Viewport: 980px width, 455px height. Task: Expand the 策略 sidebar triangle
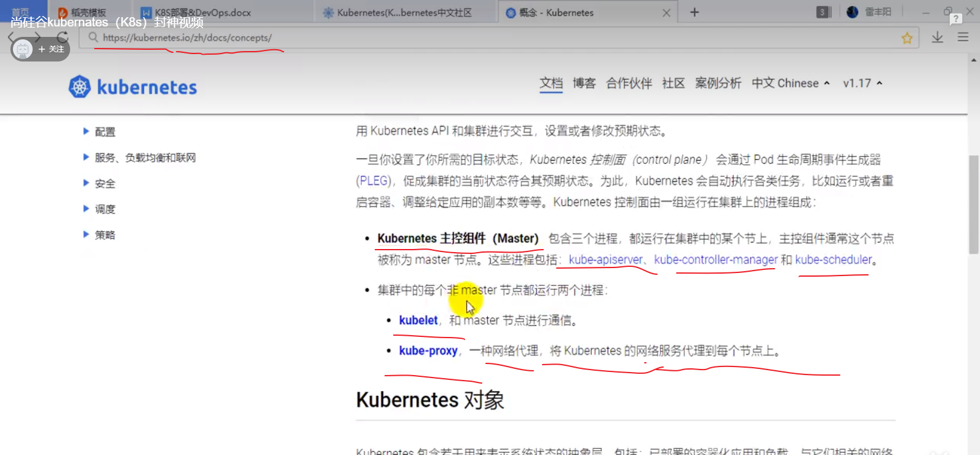pos(86,234)
